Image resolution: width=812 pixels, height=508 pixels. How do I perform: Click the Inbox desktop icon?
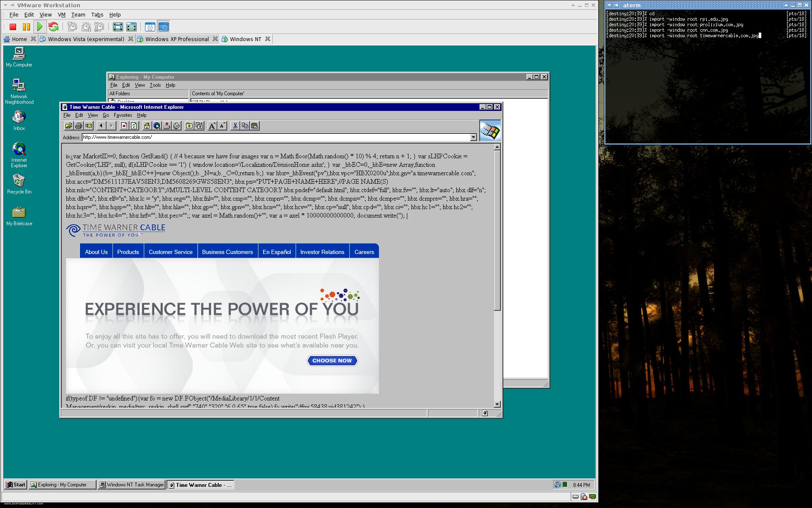click(19, 121)
